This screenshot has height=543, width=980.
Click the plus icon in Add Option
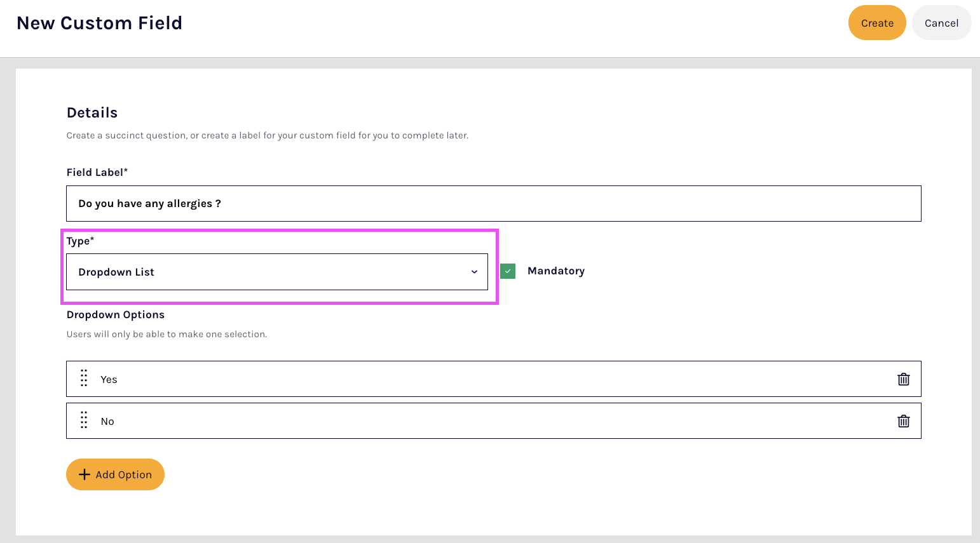(85, 474)
